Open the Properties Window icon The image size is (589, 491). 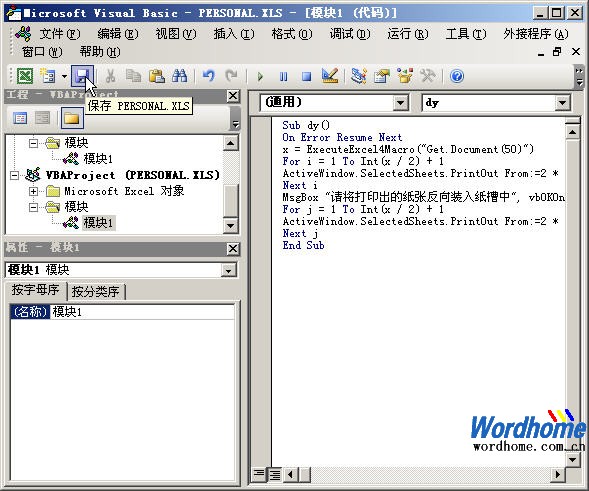(382, 76)
